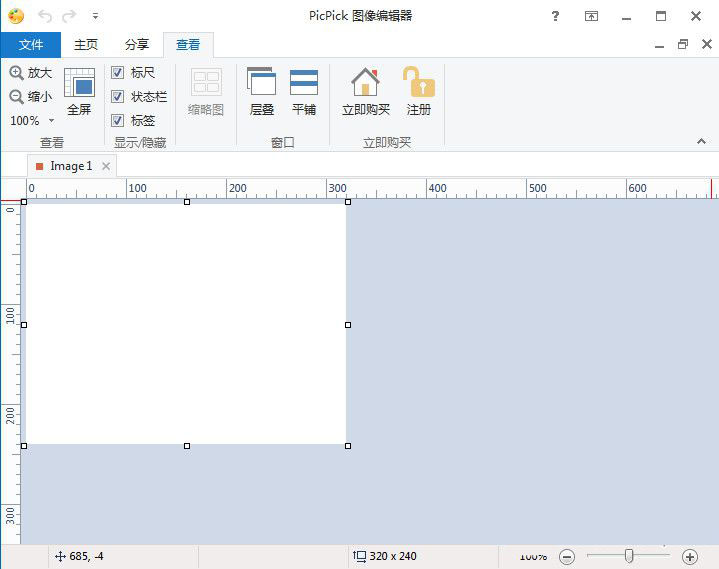Collapse the ribbon with the chevron
Viewport: 719px width, 569px height.
point(701,141)
